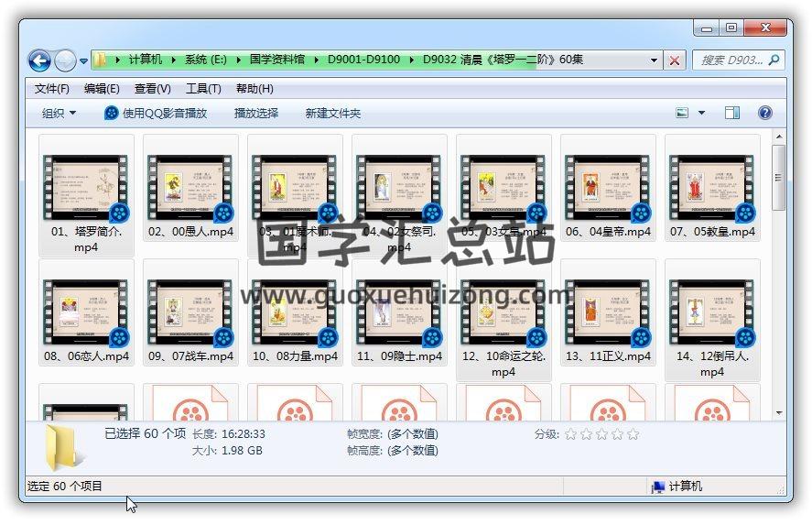This screenshot has height=525, width=812.
Task: Click the scrollbar down arrow in file pane
Action: coord(779,413)
